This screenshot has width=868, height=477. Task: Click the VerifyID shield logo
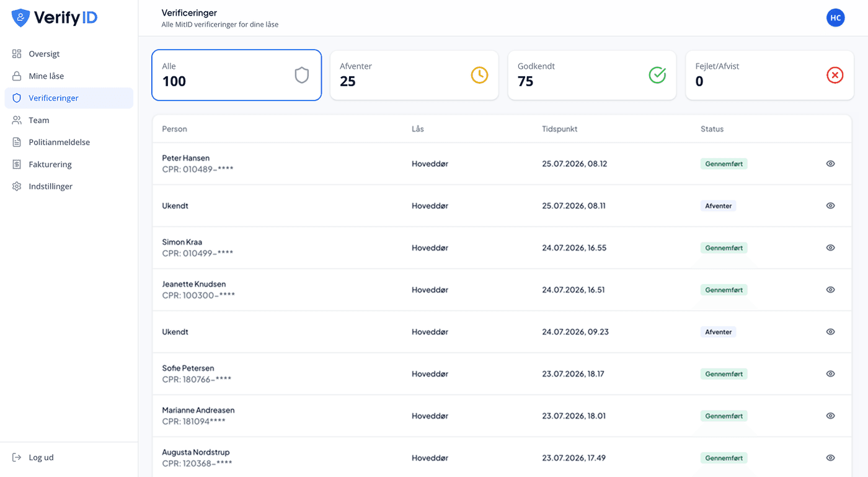[21, 18]
